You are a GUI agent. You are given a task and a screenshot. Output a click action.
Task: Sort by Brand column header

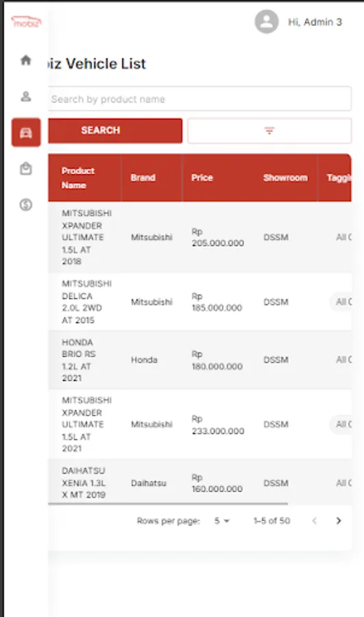[143, 178]
